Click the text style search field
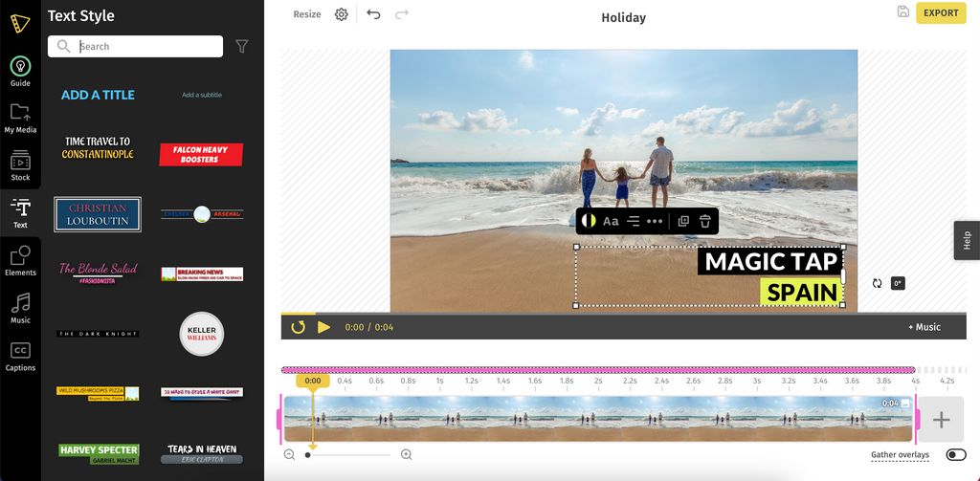The width and height of the screenshot is (980, 481). pos(135,46)
